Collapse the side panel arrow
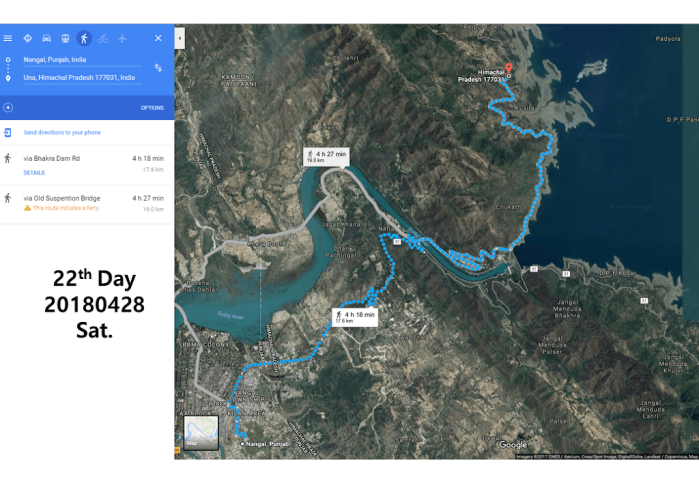Viewport: 699px width, 483px height. (180, 38)
